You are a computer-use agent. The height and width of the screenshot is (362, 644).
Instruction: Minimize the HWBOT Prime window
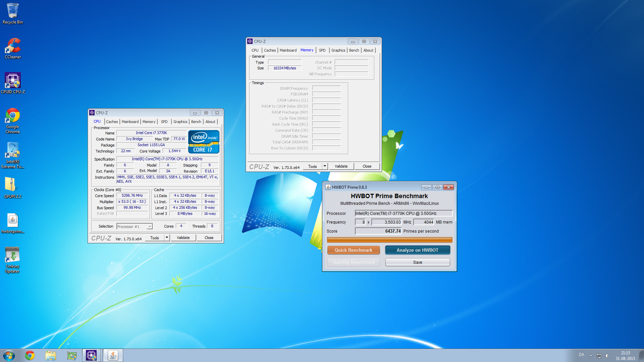(426, 187)
